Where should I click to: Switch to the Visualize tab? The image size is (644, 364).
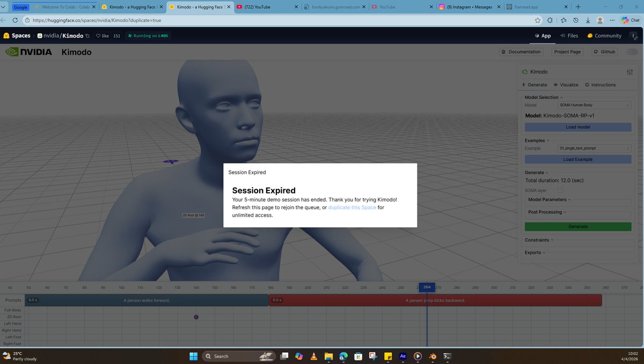pyautogui.click(x=566, y=85)
